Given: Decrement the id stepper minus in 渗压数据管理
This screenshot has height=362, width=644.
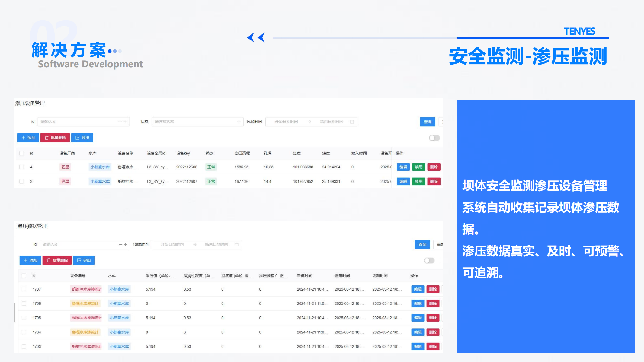Looking at the screenshot, I should pos(120,245).
